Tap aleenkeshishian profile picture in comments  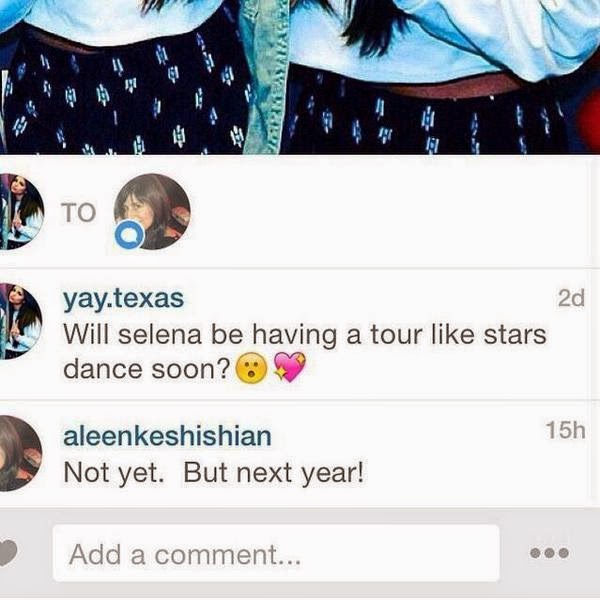coord(20,453)
